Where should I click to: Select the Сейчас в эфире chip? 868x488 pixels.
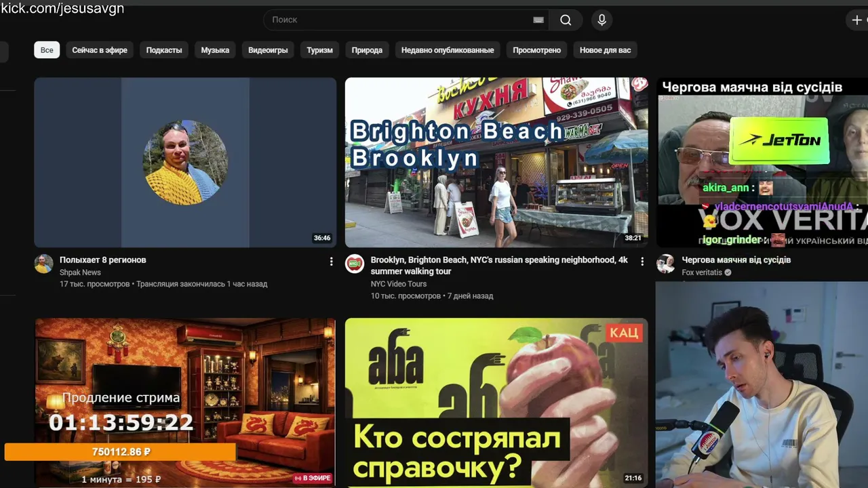100,50
